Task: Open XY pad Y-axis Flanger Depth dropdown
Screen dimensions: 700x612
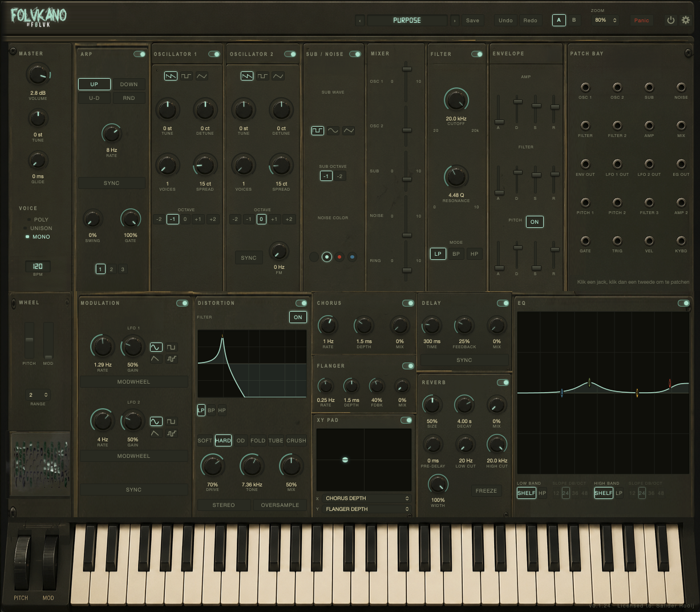Action: [x=367, y=509]
